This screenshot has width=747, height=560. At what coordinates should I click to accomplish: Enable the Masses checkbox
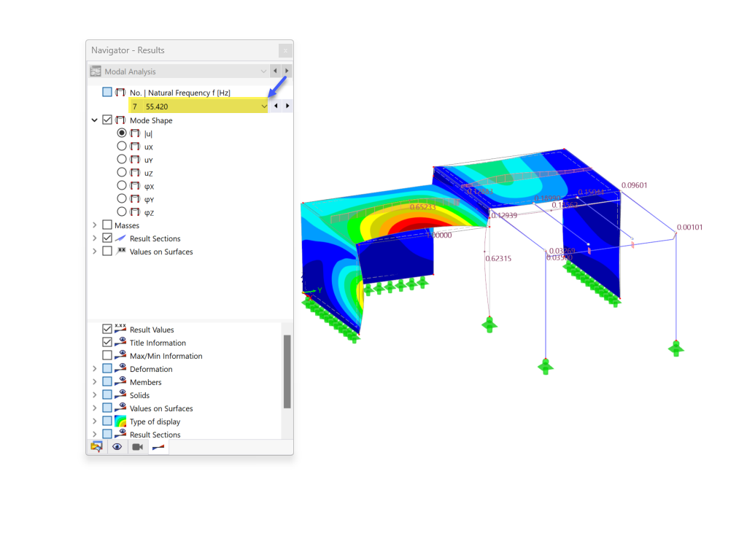(x=107, y=225)
